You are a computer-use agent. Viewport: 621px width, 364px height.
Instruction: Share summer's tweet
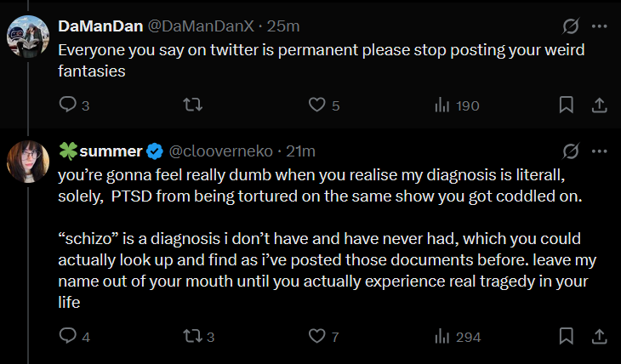point(598,337)
